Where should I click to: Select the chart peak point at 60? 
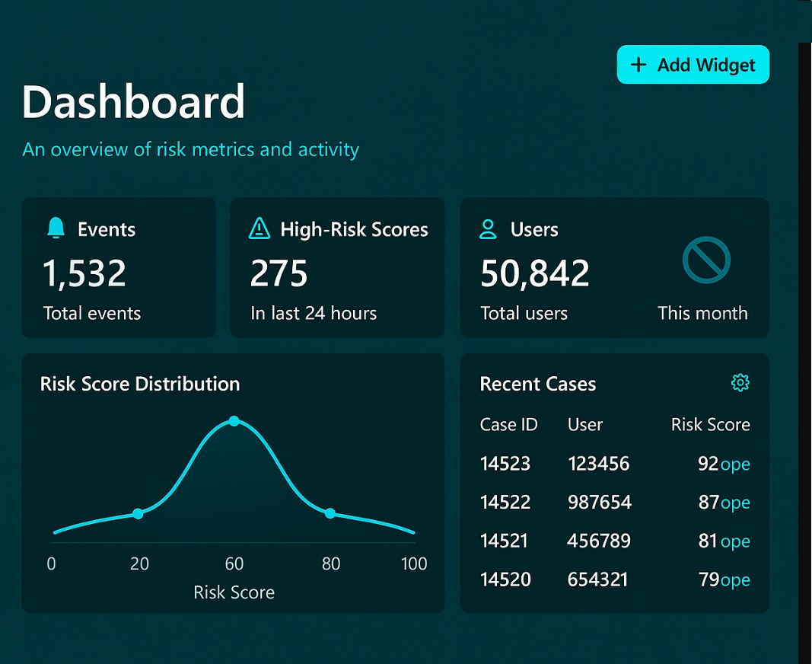pos(234,421)
